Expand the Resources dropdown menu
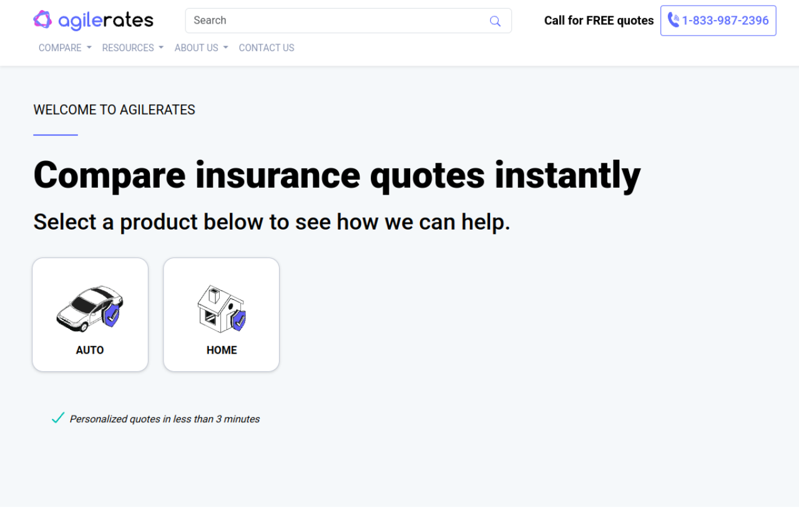This screenshot has height=532, width=799. tap(133, 48)
